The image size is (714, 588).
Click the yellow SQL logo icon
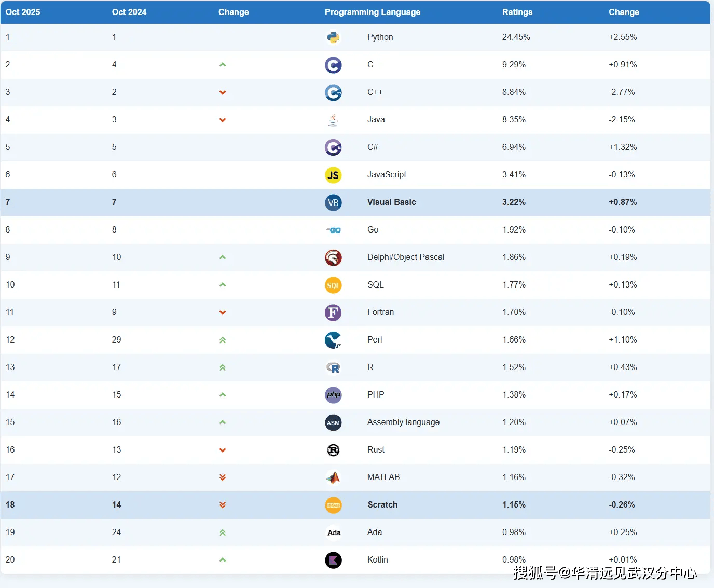tap(333, 285)
